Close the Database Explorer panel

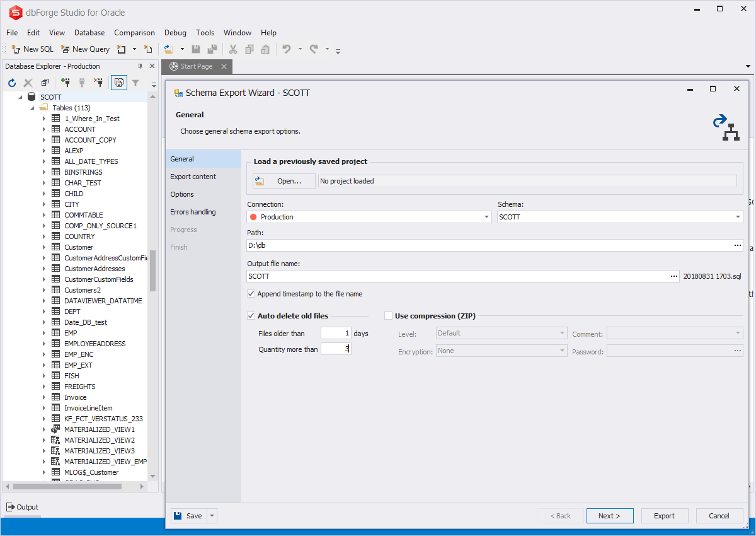click(x=152, y=66)
